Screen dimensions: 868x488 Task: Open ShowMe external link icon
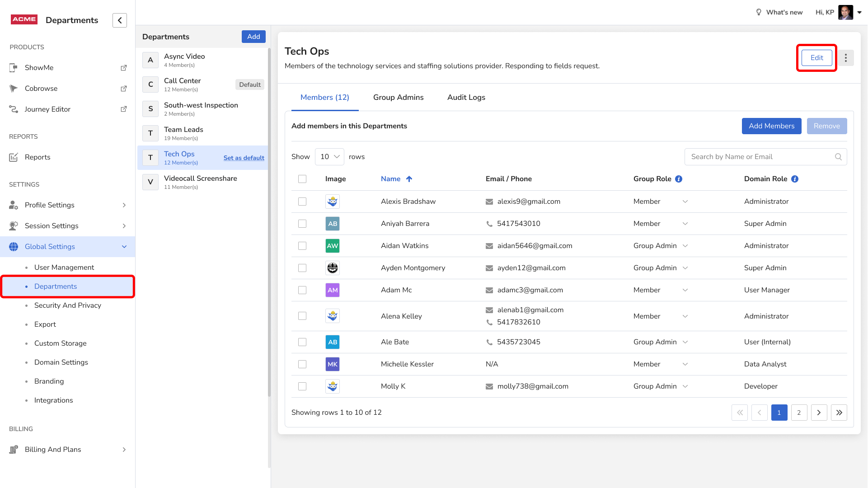(123, 68)
